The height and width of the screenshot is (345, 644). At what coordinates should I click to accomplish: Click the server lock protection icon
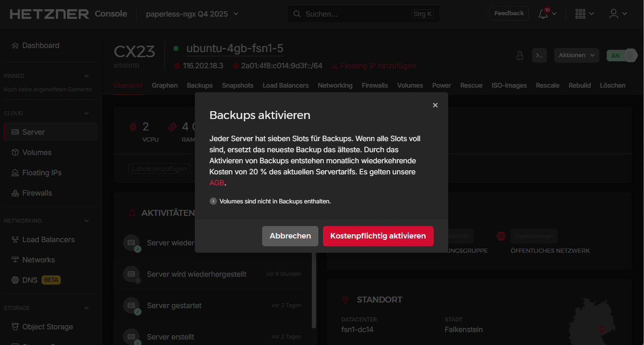pyautogui.click(x=520, y=55)
